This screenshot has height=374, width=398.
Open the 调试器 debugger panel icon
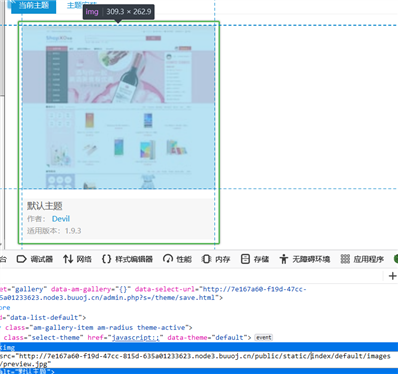(x=22, y=259)
